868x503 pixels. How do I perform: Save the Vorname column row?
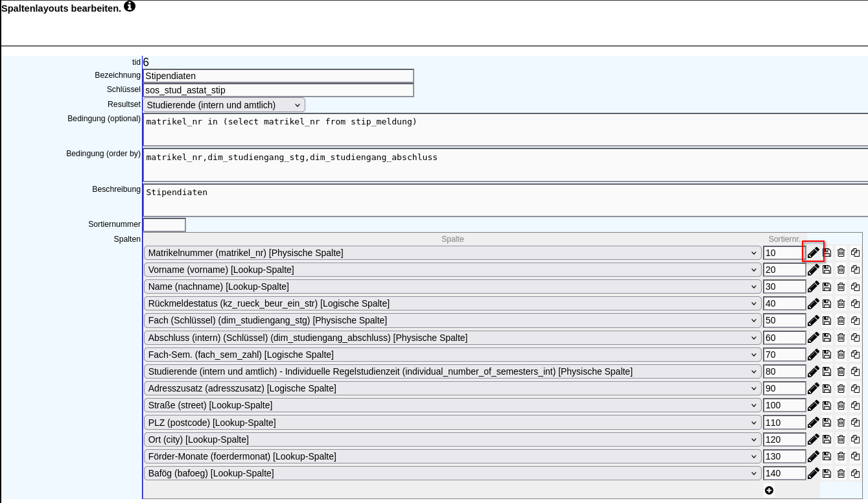(827, 270)
